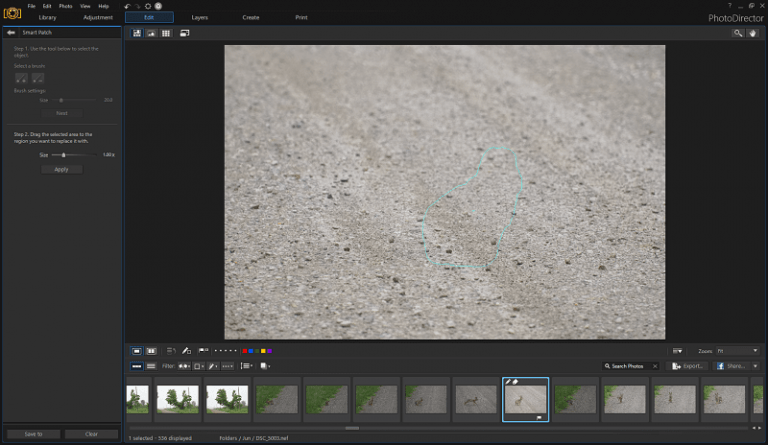Click the Next button in Step 1
This screenshot has height=445, width=768.
62,113
